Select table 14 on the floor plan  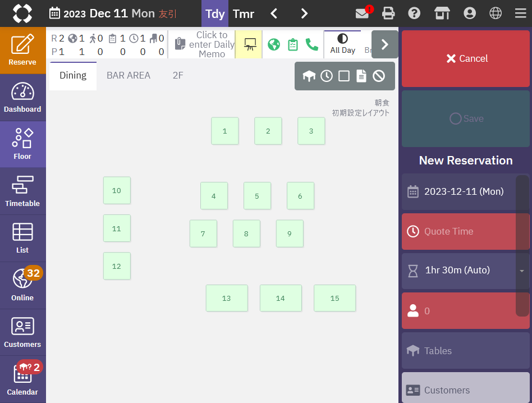pos(281,298)
